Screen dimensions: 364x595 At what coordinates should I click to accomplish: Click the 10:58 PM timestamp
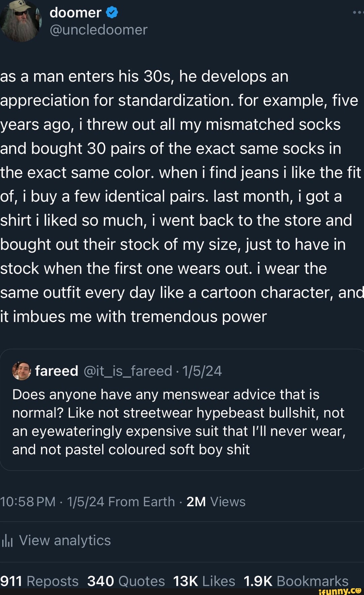[x=28, y=502]
